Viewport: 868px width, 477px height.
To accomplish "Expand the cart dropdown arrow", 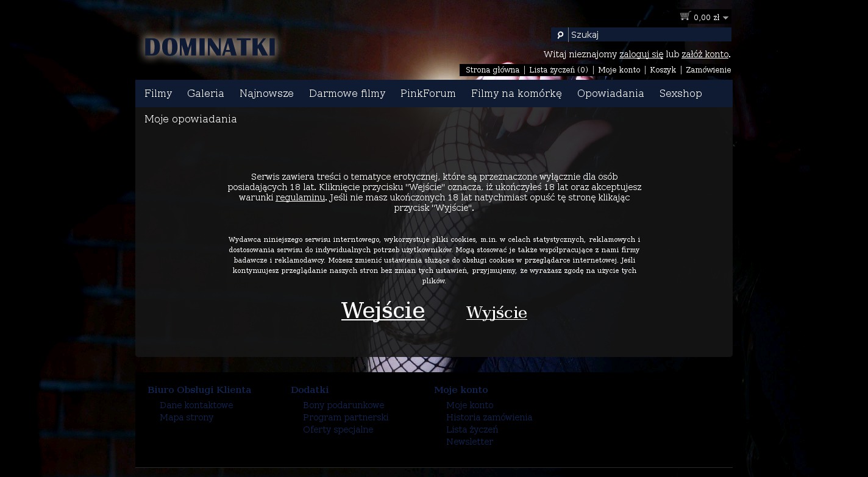I will point(725,18).
